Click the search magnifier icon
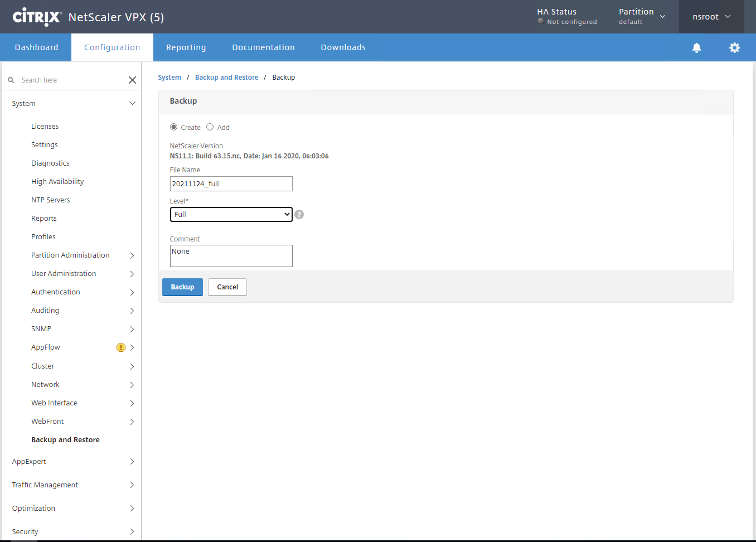 click(11, 80)
